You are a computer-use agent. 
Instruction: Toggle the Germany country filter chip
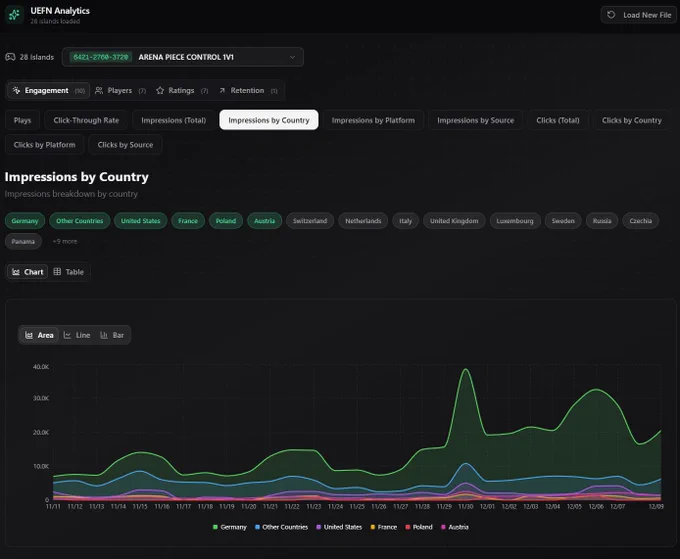[x=25, y=221]
